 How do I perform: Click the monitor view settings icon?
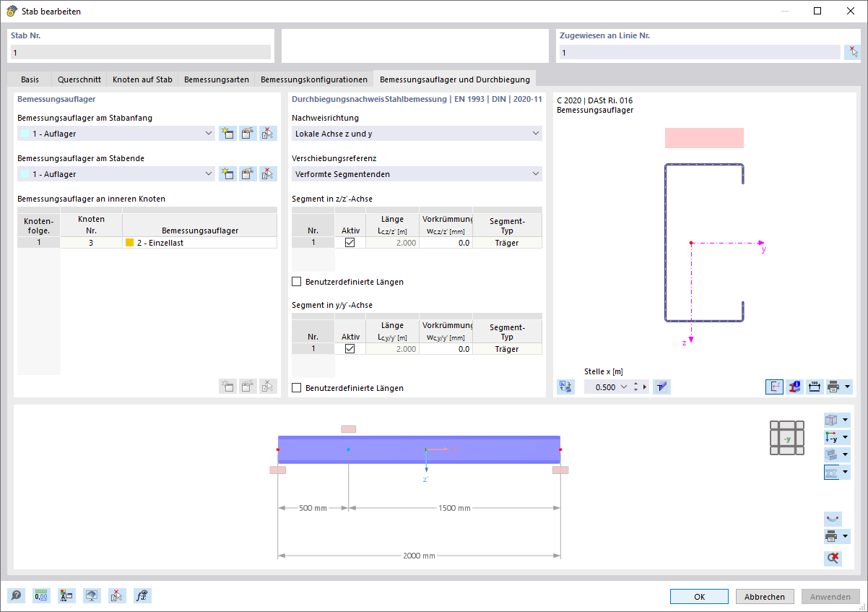click(92, 595)
